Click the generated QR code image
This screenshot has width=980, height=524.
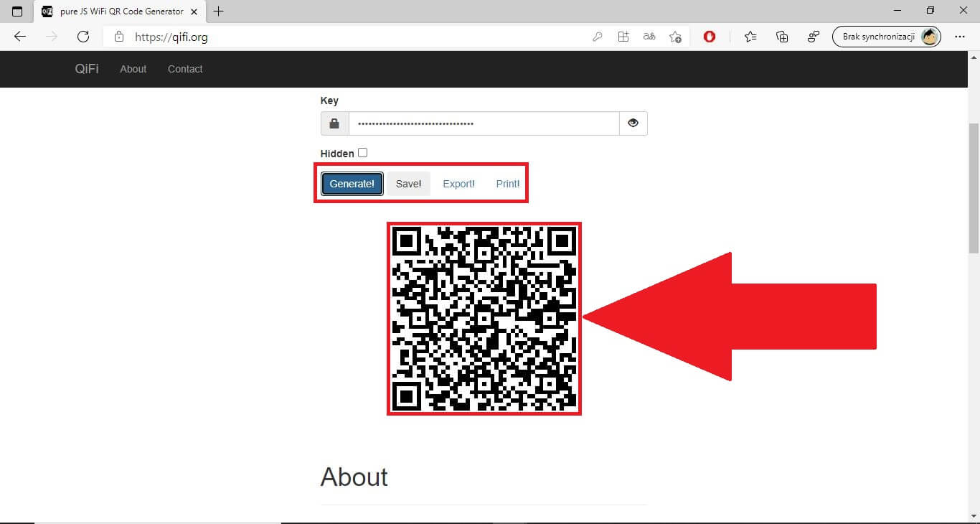(x=484, y=319)
